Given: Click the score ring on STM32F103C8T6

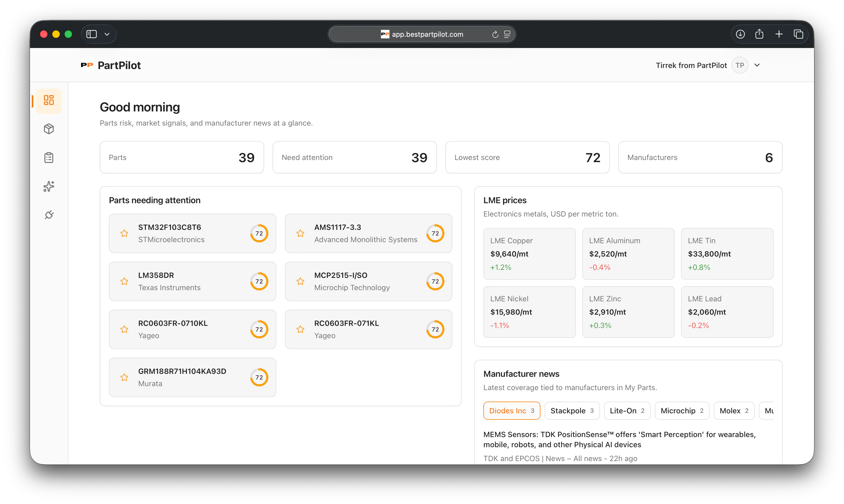Looking at the screenshot, I should click(259, 233).
